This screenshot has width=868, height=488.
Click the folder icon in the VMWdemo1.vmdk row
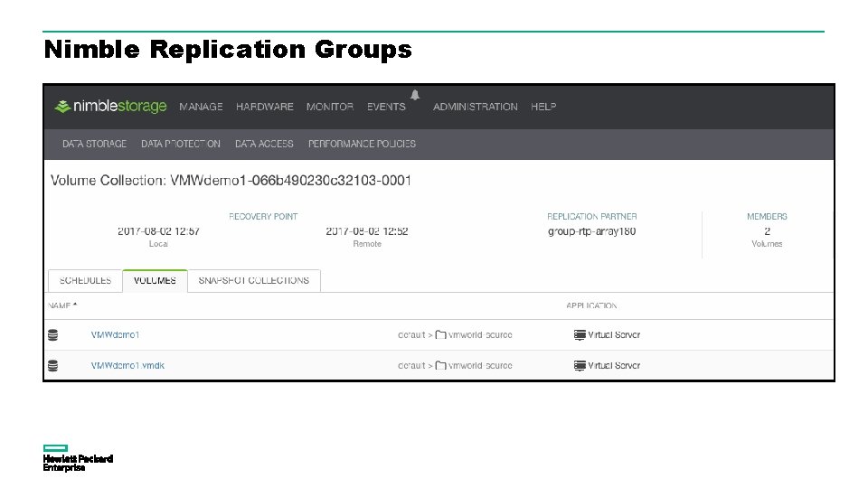[440, 366]
